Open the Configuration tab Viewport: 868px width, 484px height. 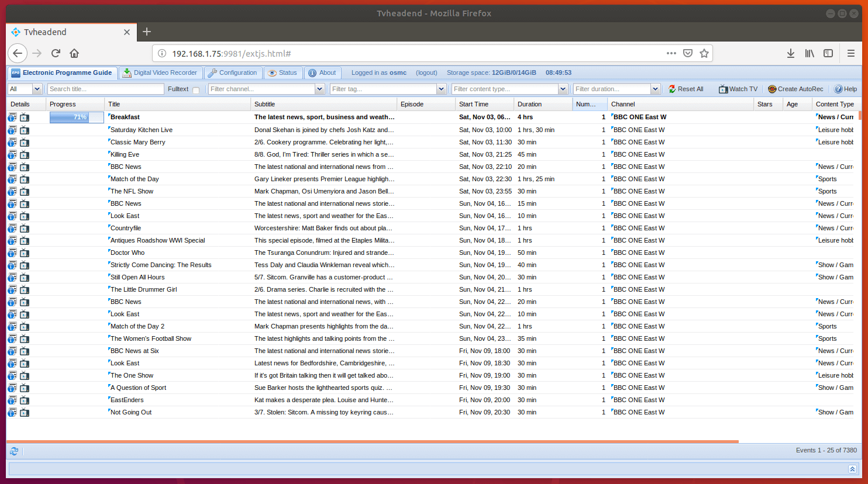[232, 72]
